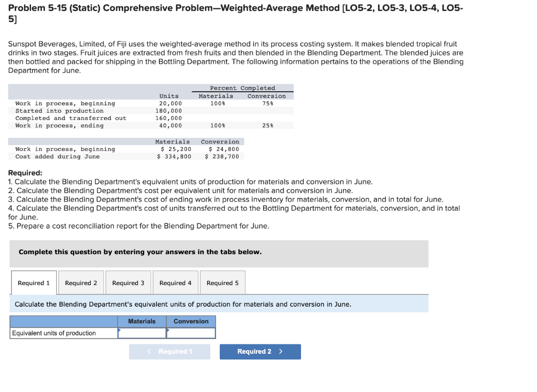Viewport: 537px width, 392px height.
Task: Switch to the Required 3 tab
Action: point(128,282)
